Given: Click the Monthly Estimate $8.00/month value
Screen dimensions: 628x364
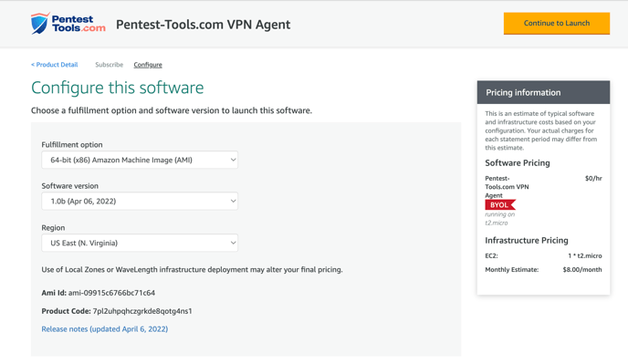Looking at the screenshot, I should (582, 269).
